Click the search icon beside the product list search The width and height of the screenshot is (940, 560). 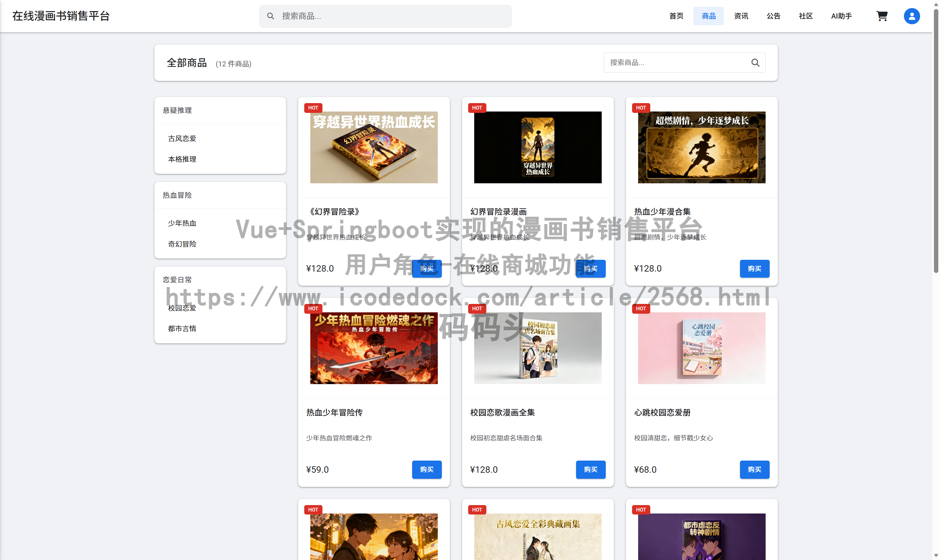tap(755, 63)
